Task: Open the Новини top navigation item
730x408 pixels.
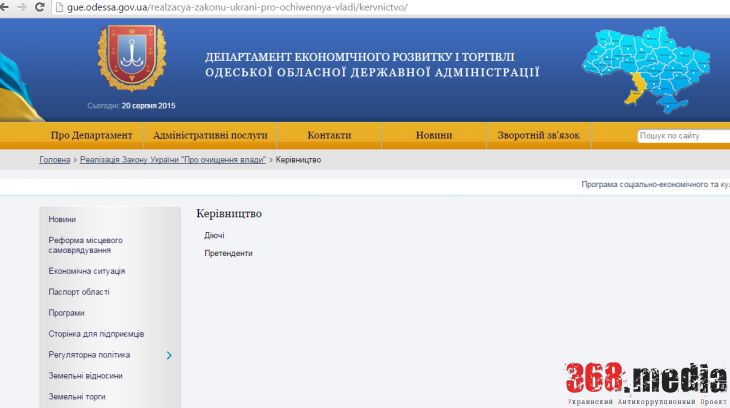Action: coord(434,136)
